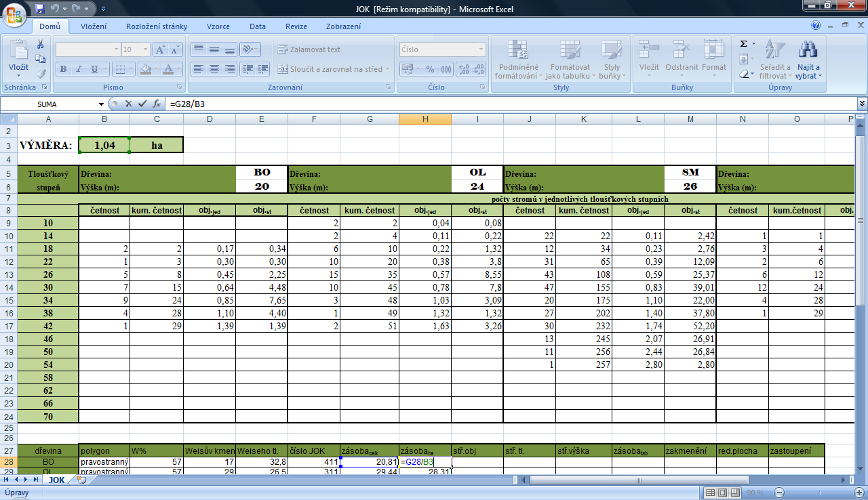Viewport: 868px width, 500px height.
Task: Click the Odstranit cells button
Action: coord(682,60)
